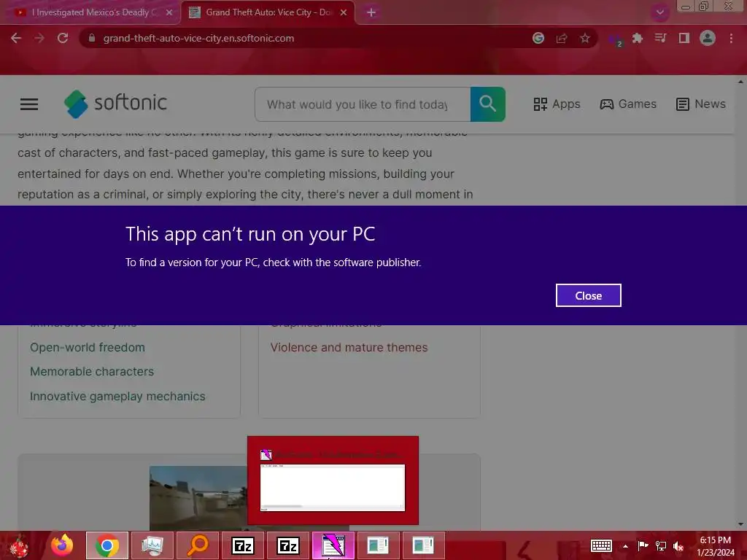The image size is (747, 560).
Task: Open the first document window taskbar icon
Action: pos(379,545)
